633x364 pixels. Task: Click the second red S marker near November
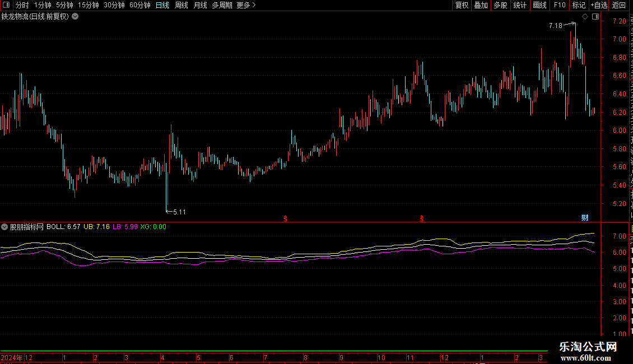click(421, 218)
